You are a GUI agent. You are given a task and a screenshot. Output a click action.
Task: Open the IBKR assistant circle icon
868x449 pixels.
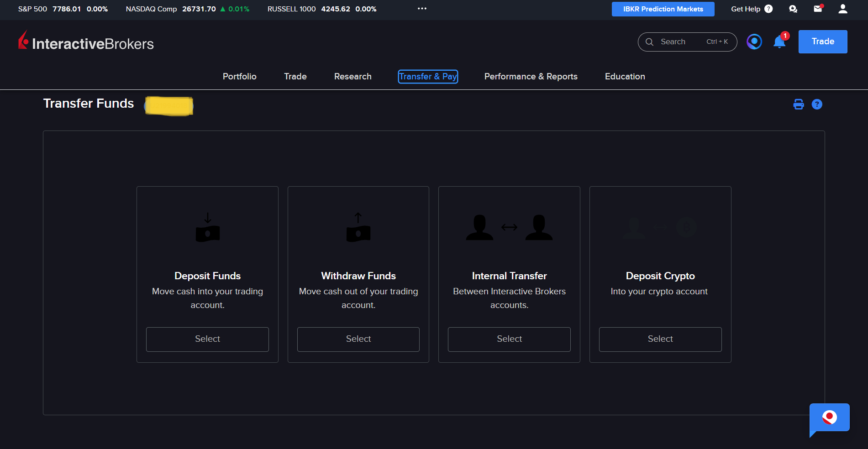(x=754, y=42)
